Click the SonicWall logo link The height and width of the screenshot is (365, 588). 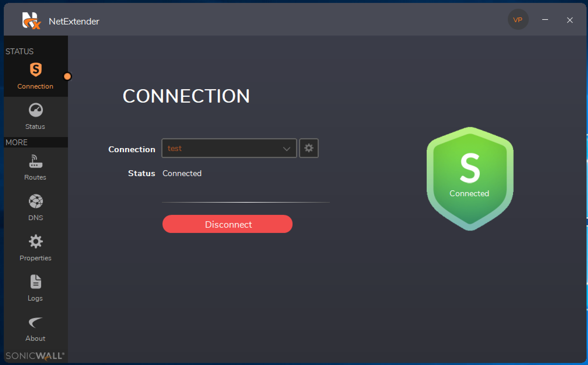click(x=35, y=356)
